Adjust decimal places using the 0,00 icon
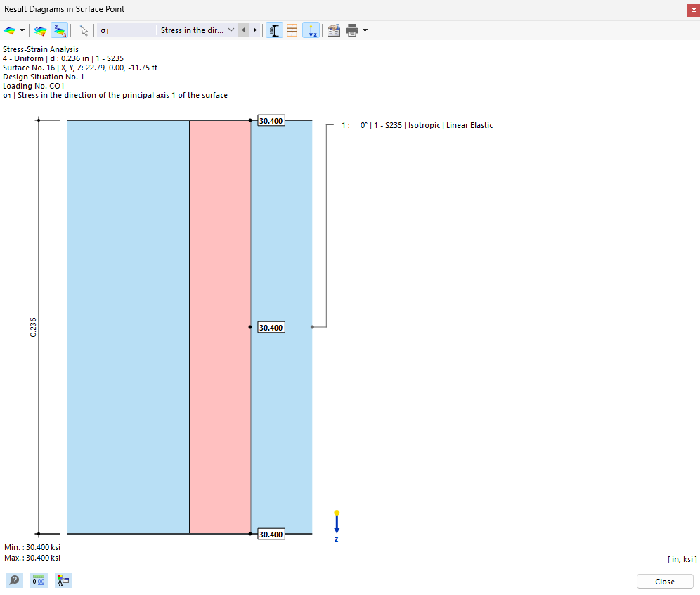This screenshot has height=595, width=700. (x=39, y=580)
